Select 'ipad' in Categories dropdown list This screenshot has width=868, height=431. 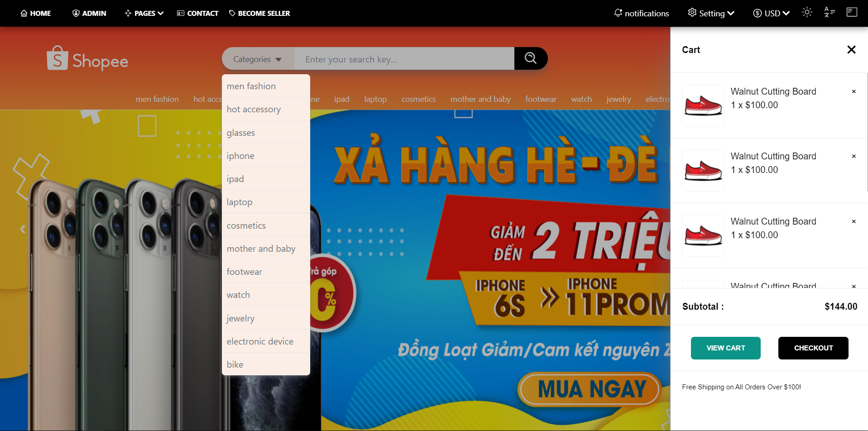266,179
